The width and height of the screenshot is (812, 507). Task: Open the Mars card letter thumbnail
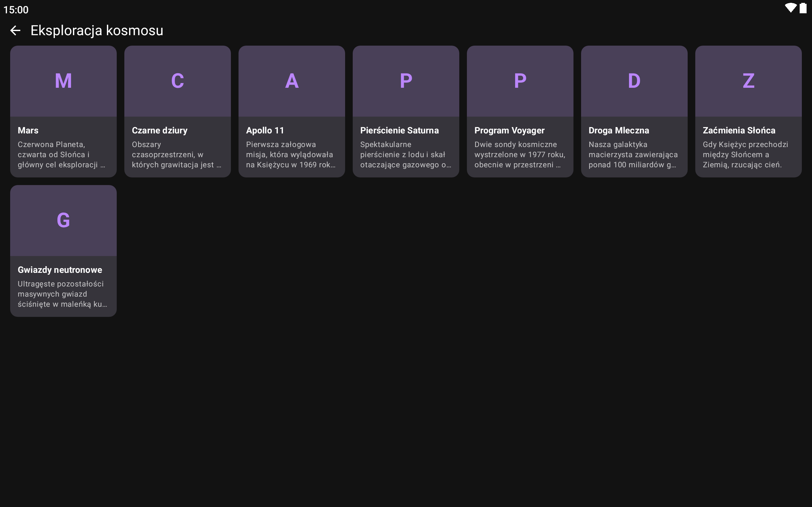63,81
